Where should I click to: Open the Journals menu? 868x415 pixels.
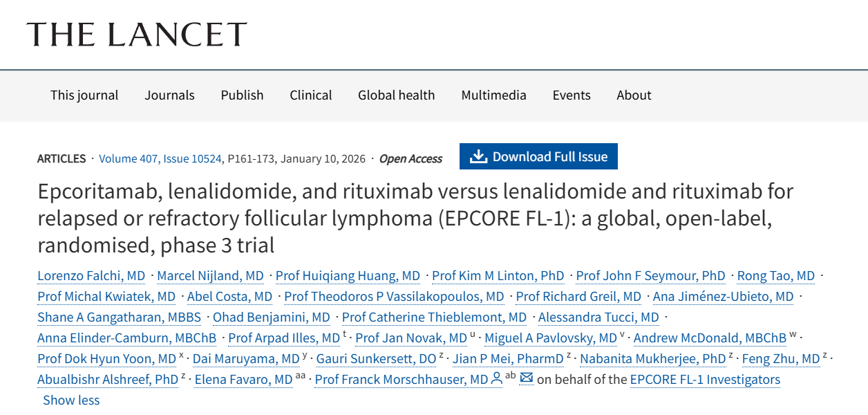tap(169, 95)
